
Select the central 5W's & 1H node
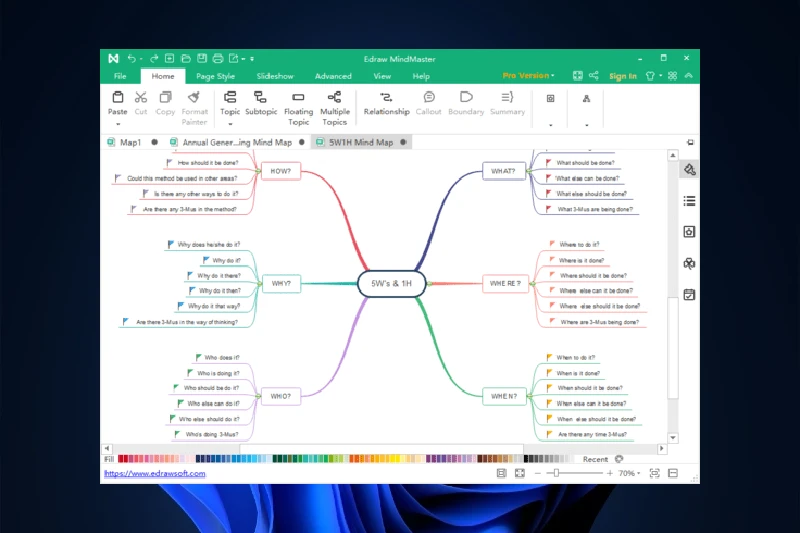click(392, 283)
